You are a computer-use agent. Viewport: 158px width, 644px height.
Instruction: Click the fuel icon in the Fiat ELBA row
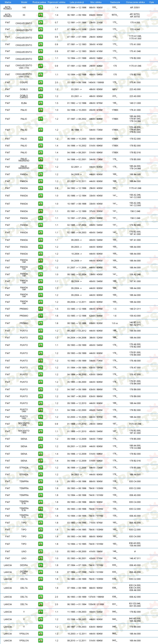tap(40, 103)
